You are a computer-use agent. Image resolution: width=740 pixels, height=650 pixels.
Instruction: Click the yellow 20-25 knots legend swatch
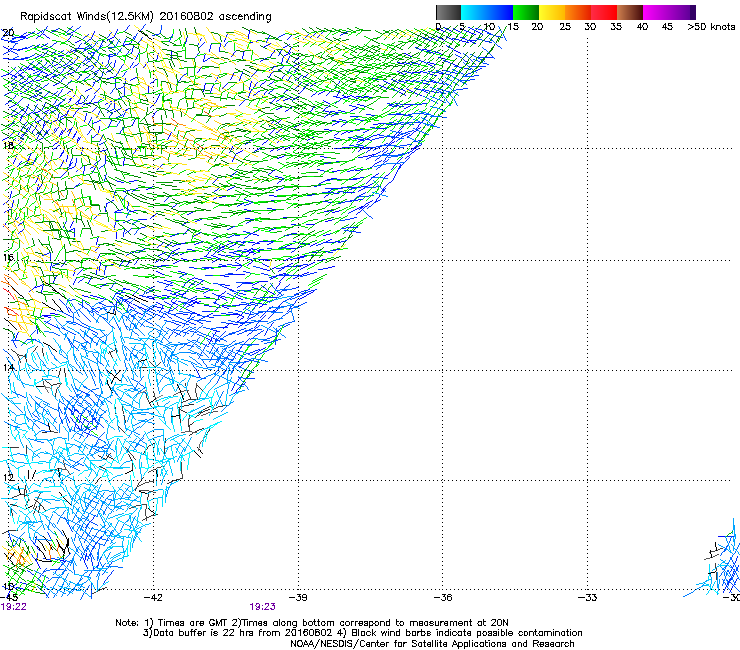pos(552,12)
